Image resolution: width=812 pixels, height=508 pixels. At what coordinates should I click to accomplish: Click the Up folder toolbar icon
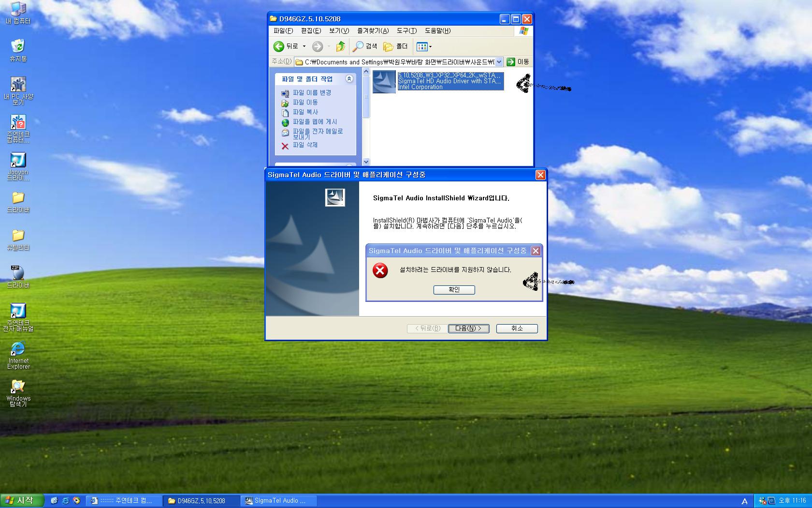(x=341, y=46)
